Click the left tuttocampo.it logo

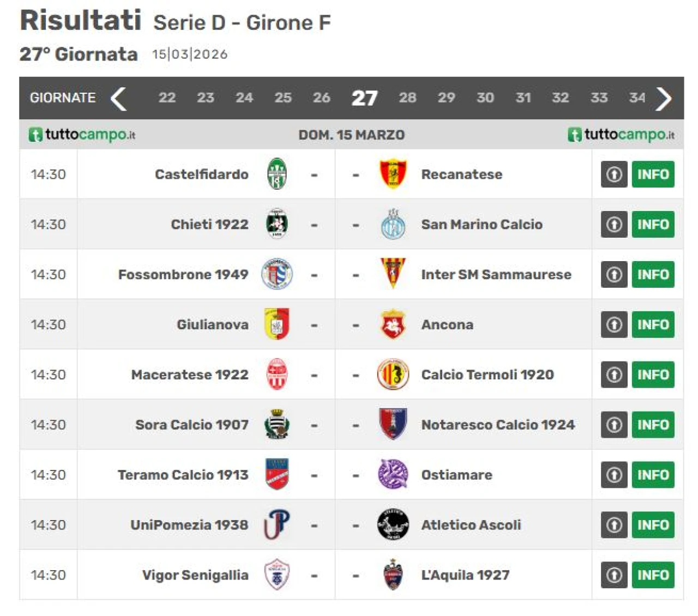82,135
